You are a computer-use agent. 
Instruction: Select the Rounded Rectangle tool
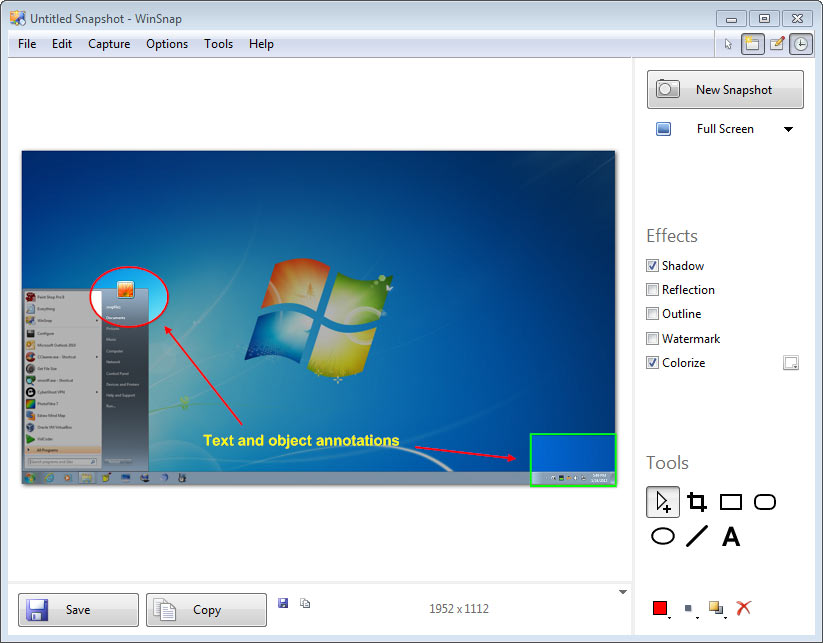[765, 502]
